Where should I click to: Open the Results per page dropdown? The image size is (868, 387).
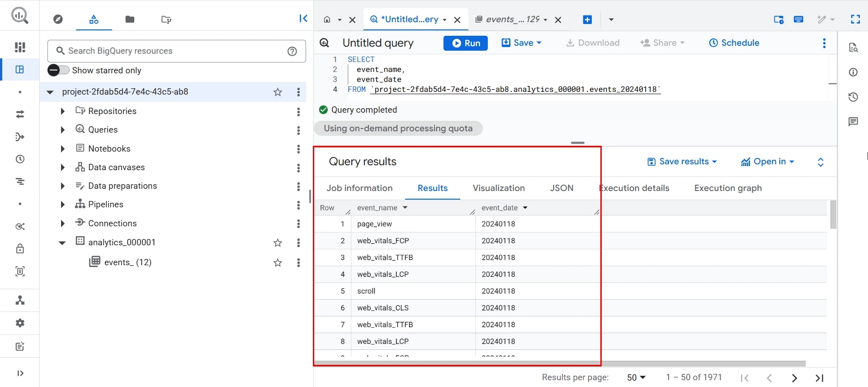click(637, 377)
